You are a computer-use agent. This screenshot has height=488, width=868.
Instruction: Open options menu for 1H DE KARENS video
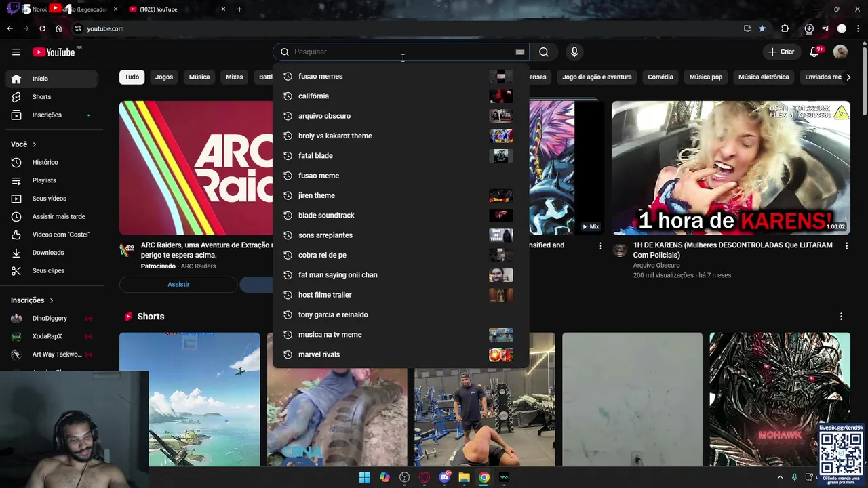(846, 246)
